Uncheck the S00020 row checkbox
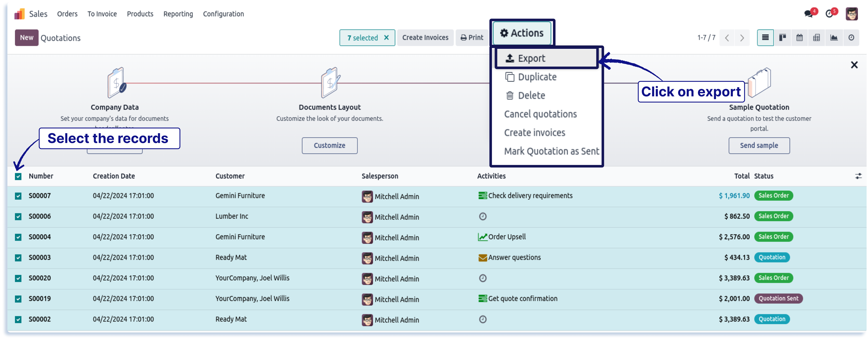This screenshot has width=868, height=339. point(18,278)
